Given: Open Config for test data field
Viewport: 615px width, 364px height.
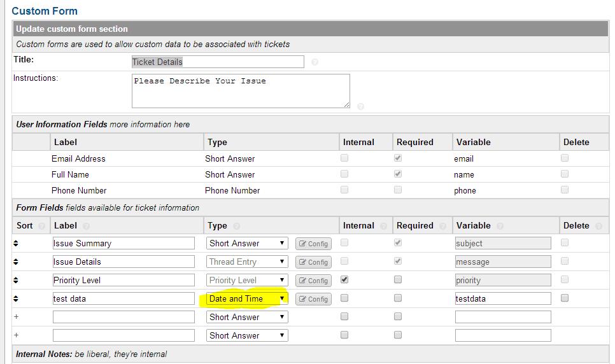Looking at the screenshot, I should tap(313, 299).
